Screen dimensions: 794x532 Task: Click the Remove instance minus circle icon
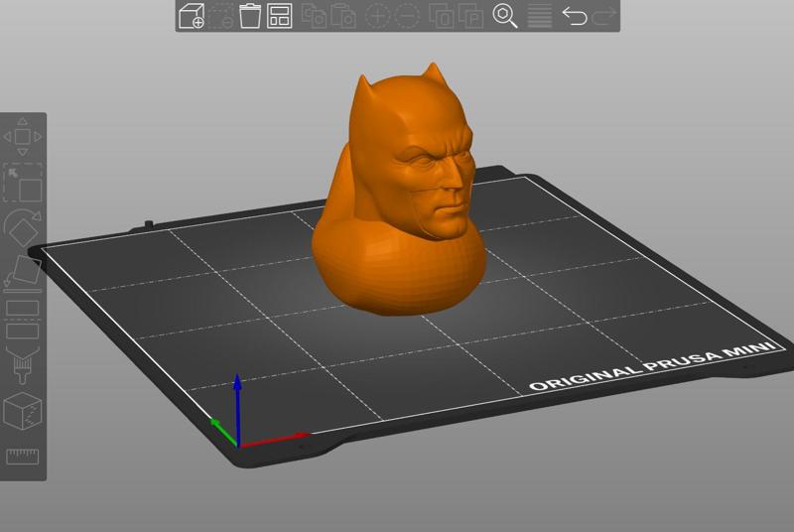point(407,16)
